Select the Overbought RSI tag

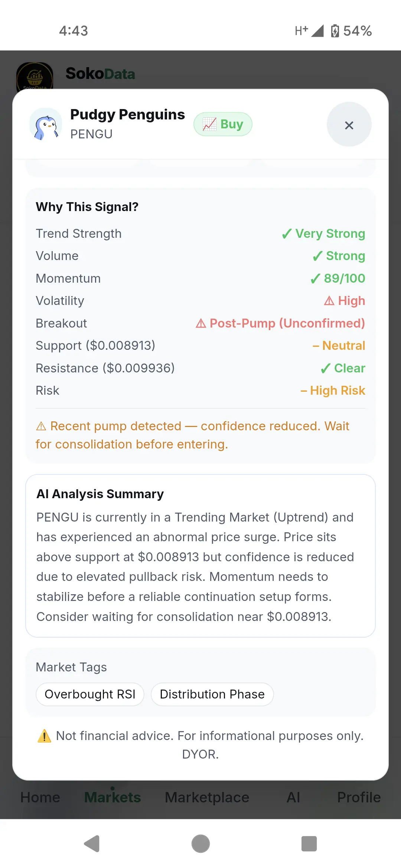[90, 694]
